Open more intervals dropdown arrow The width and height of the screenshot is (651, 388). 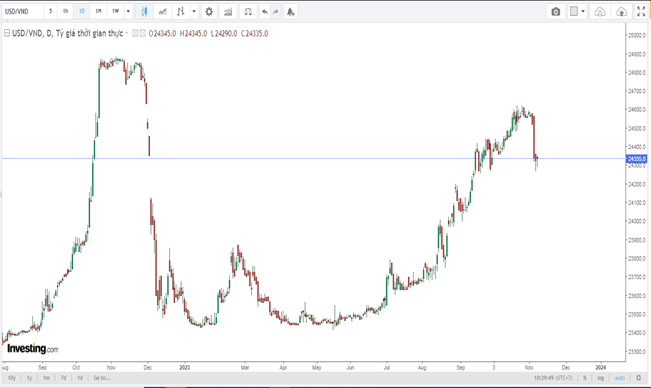pyautogui.click(x=128, y=11)
